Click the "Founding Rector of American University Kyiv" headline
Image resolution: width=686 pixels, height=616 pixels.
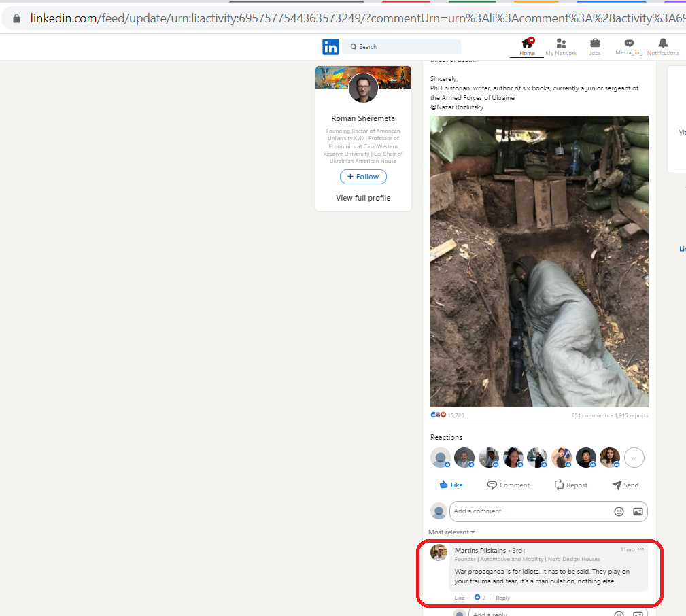pyautogui.click(x=363, y=146)
